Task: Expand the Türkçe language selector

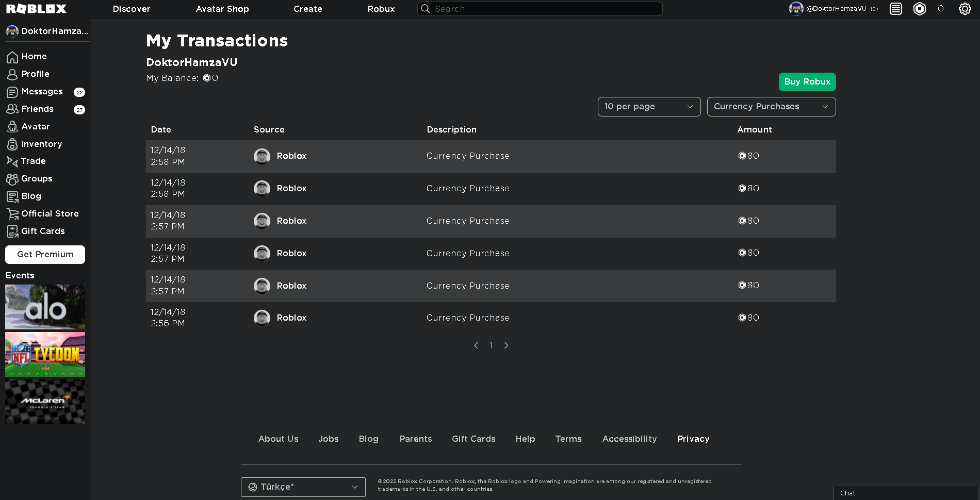Action: (x=303, y=487)
